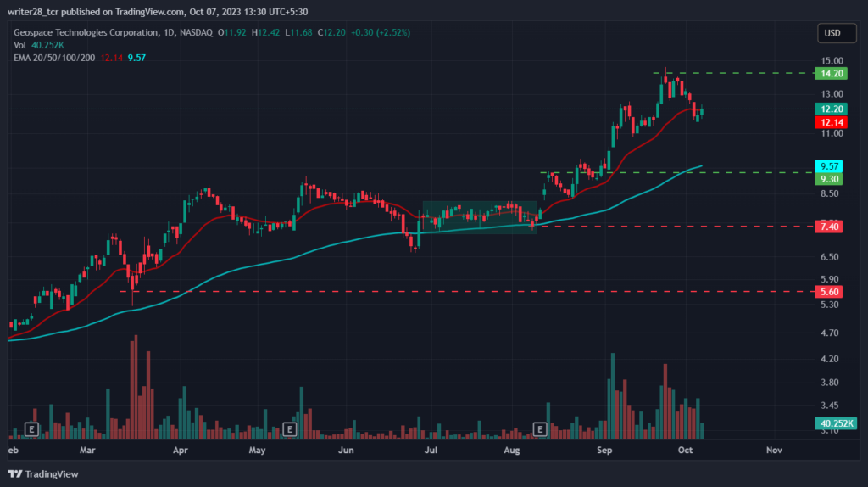This screenshot has width=868, height=487.
Task: Select the 40.252K volume axis label
Action: point(836,423)
